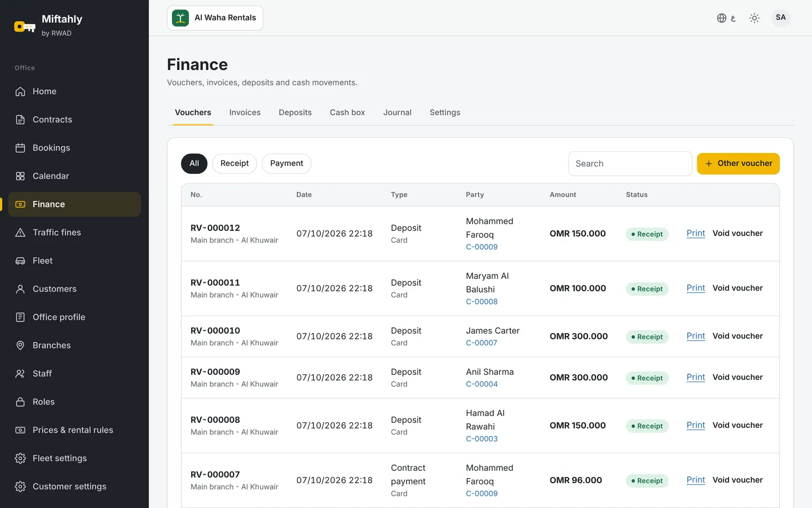Image resolution: width=812 pixels, height=508 pixels.
Task: Void voucher RV-000011
Action: point(738,288)
